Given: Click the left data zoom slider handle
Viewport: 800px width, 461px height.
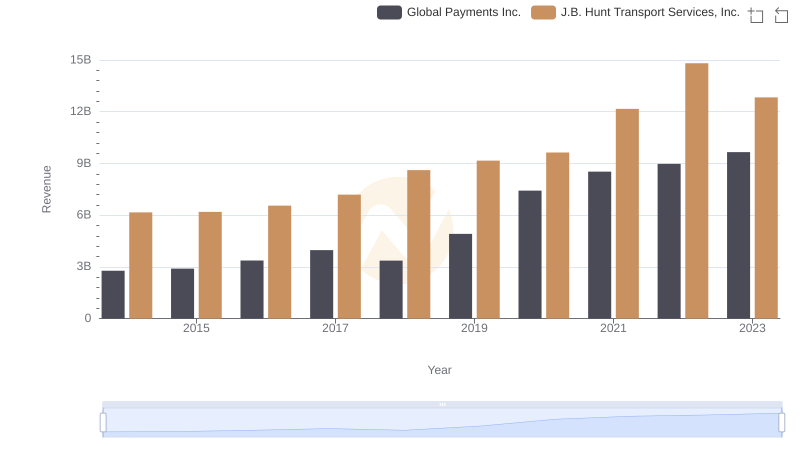Looking at the screenshot, I should tap(103, 423).
